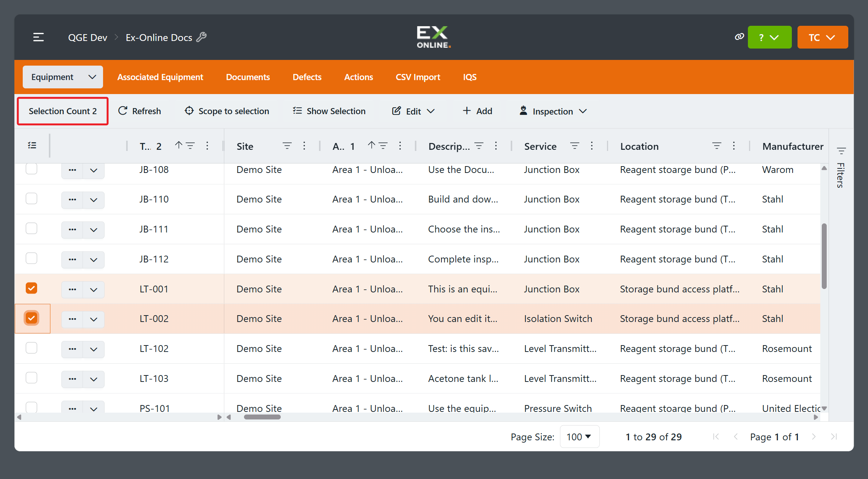This screenshot has width=868, height=479.
Task: Check the JB-112 row checkbox
Action: pyautogui.click(x=31, y=258)
